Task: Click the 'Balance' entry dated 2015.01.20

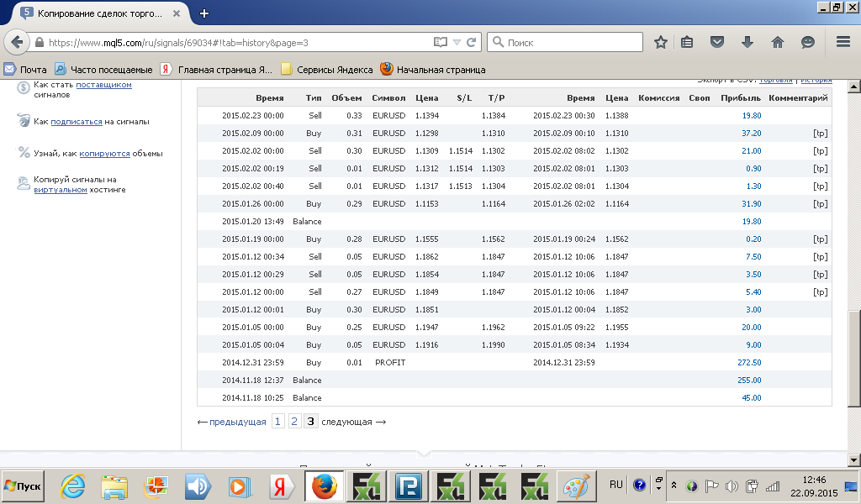Action: (x=307, y=222)
